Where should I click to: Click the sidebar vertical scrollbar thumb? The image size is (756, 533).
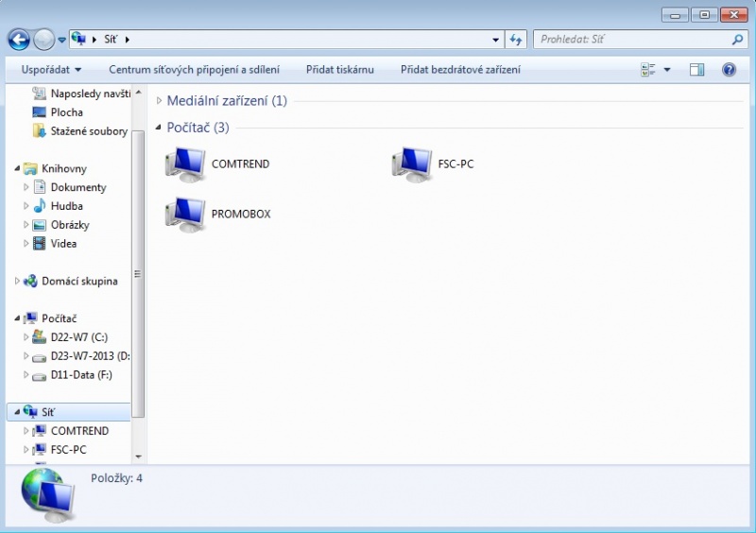pos(138,274)
